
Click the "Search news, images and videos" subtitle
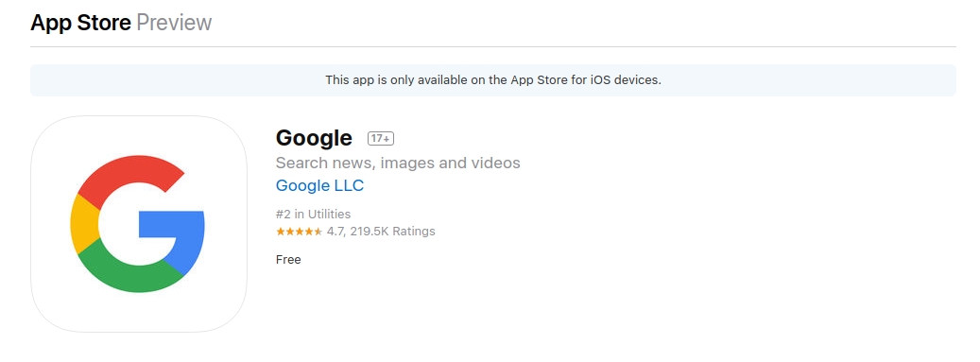[x=398, y=164]
